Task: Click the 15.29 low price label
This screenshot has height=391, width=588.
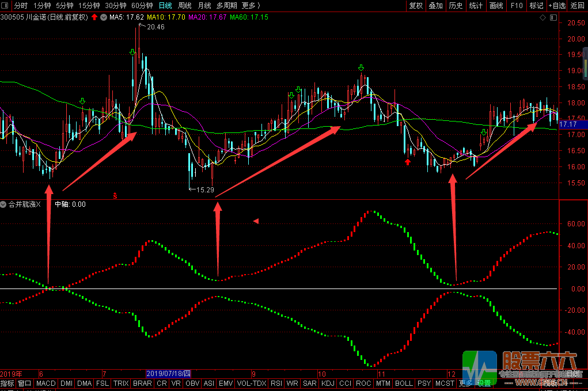Action: click(x=205, y=189)
